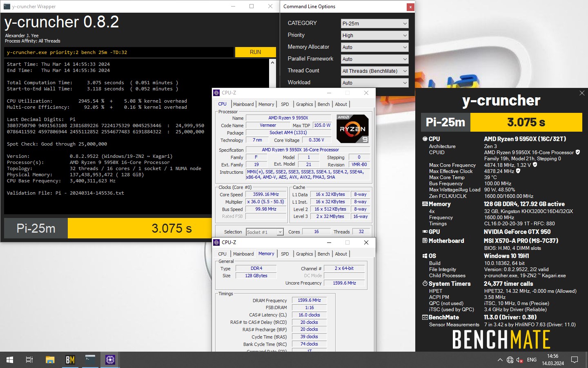588x368 pixels.
Task: Open Bench tab in lower CPU-Z window
Action: 324,254
